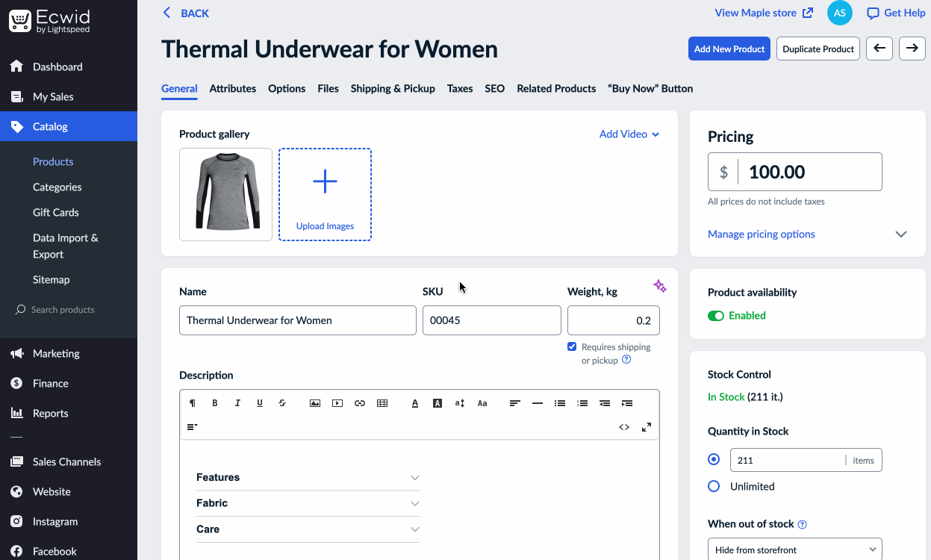The height and width of the screenshot is (560, 931).
Task: Open the AS account avatar
Action: pyautogui.click(x=840, y=13)
